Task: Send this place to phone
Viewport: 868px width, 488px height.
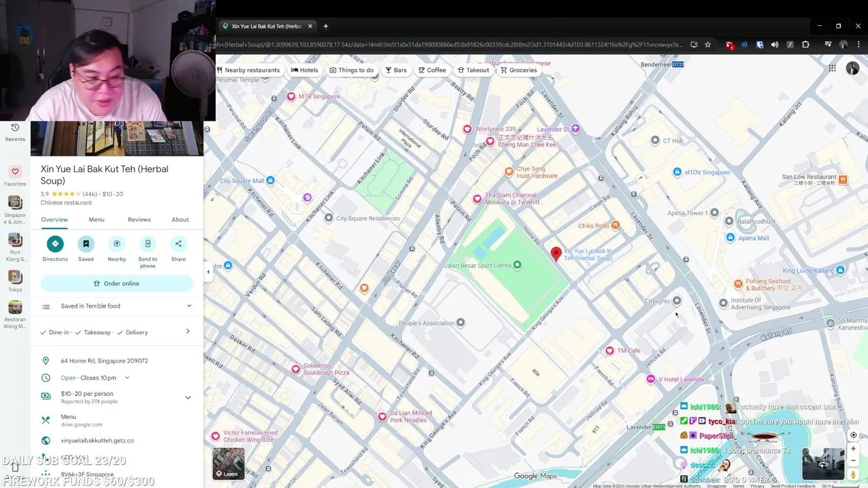Action: pyautogui.click(x=147, y=244)
